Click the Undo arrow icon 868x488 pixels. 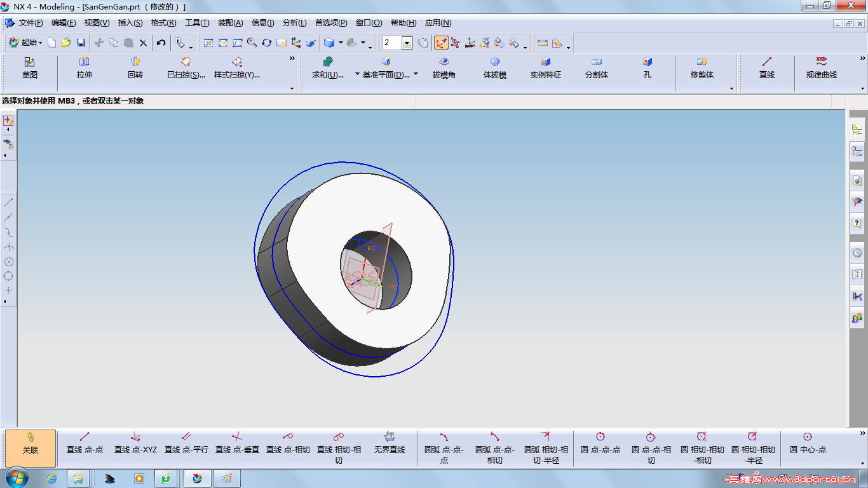pos(161,43)
